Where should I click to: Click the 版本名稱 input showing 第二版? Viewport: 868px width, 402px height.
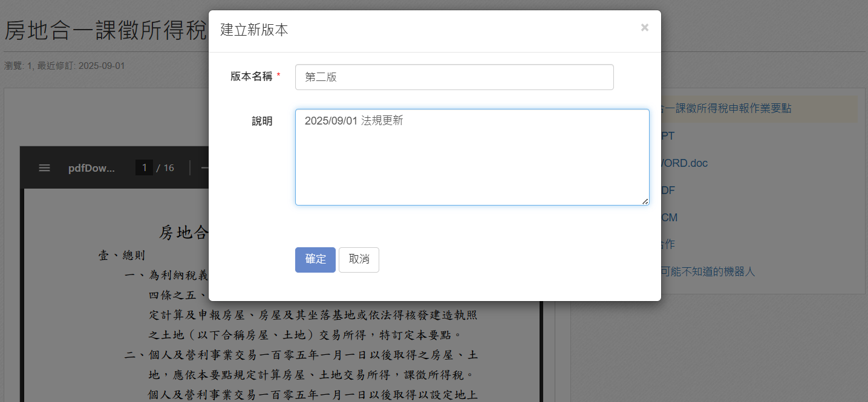click(454, 77)
